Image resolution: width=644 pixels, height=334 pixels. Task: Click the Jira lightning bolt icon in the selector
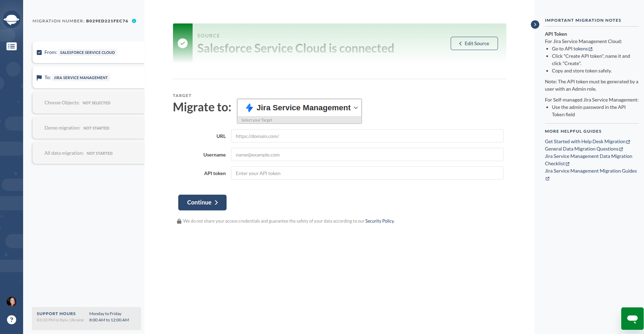(249, 107)
